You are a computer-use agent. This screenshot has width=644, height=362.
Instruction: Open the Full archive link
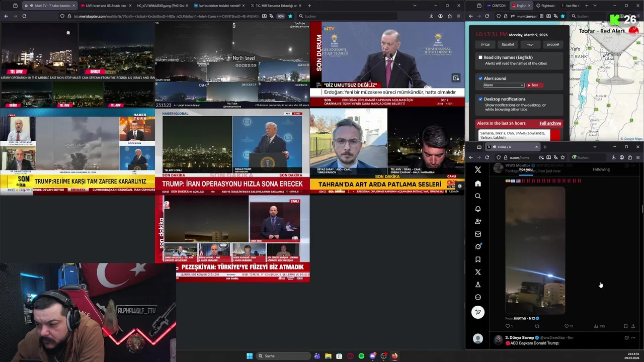coord(550,123)
